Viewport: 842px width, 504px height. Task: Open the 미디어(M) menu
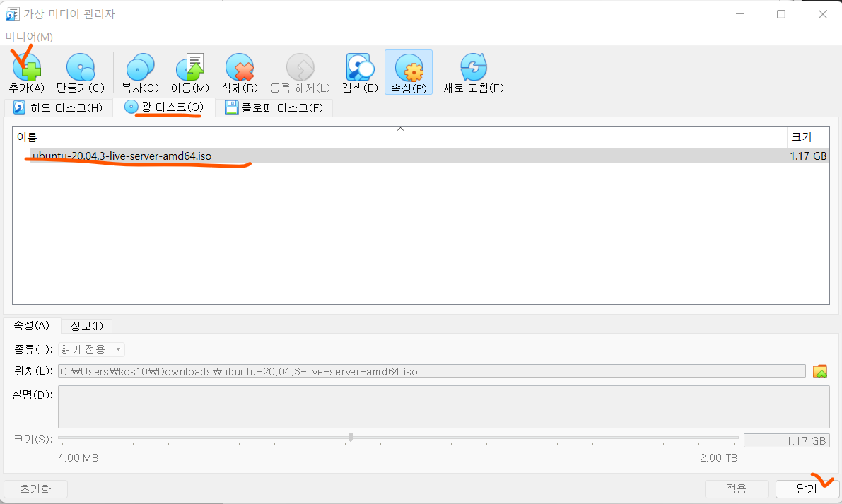point(29,37)
